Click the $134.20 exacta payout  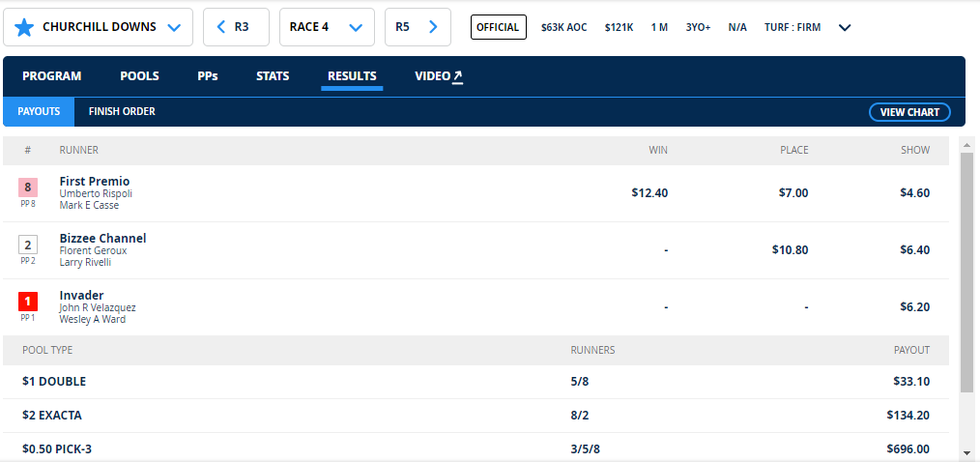click(908, 415)
